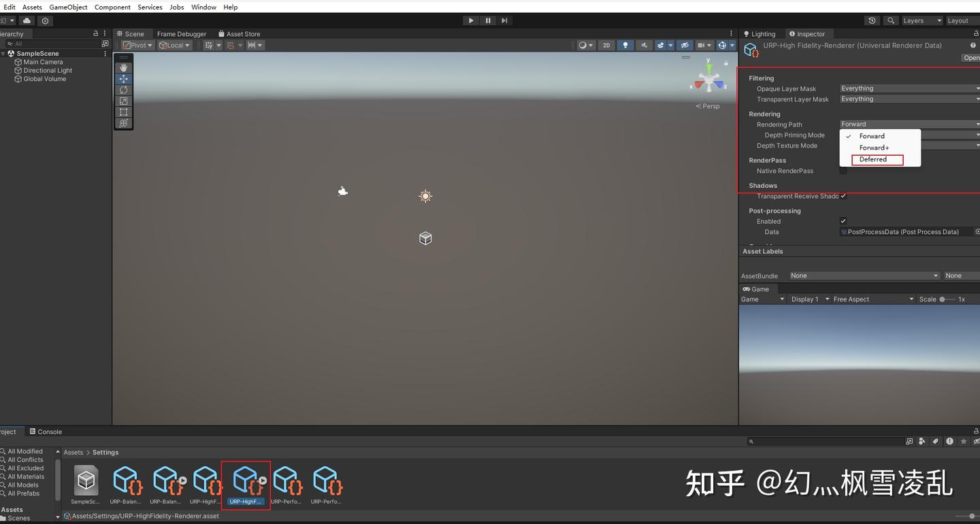Click the Play button

471,20
